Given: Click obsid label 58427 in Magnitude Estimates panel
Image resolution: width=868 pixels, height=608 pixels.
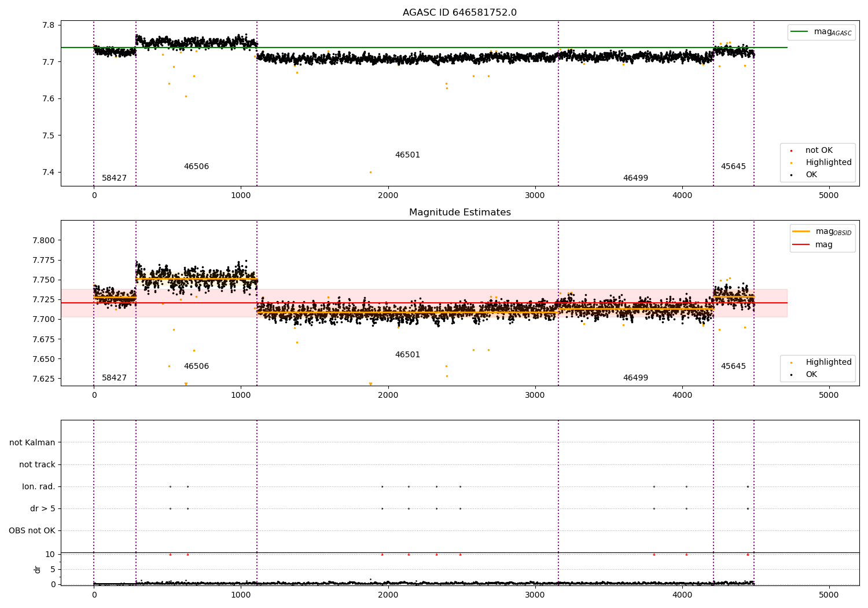Looking at the screenshot, I should pos(114,378).
